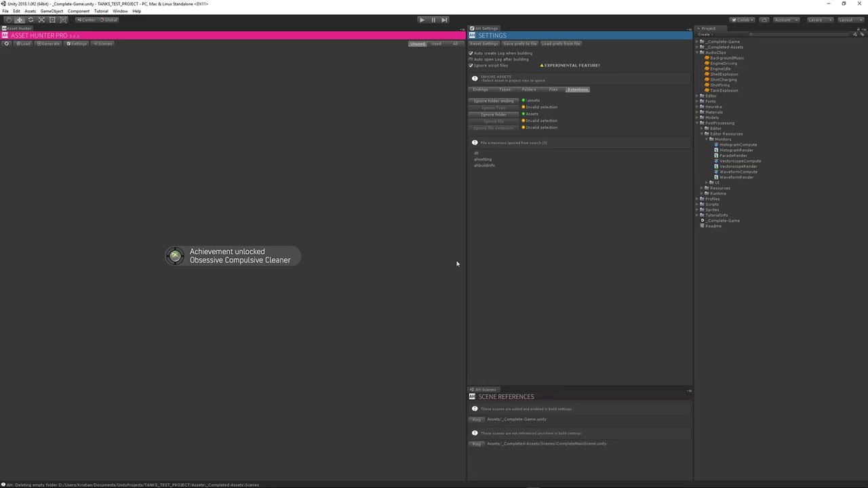Select the ahsetting ignored extension entry
The height and width of the screenshot is (488, 868).
(x=483, y=159)
